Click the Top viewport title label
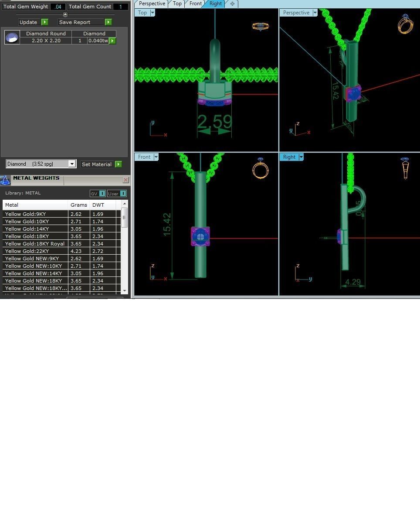 coord(142,13)
